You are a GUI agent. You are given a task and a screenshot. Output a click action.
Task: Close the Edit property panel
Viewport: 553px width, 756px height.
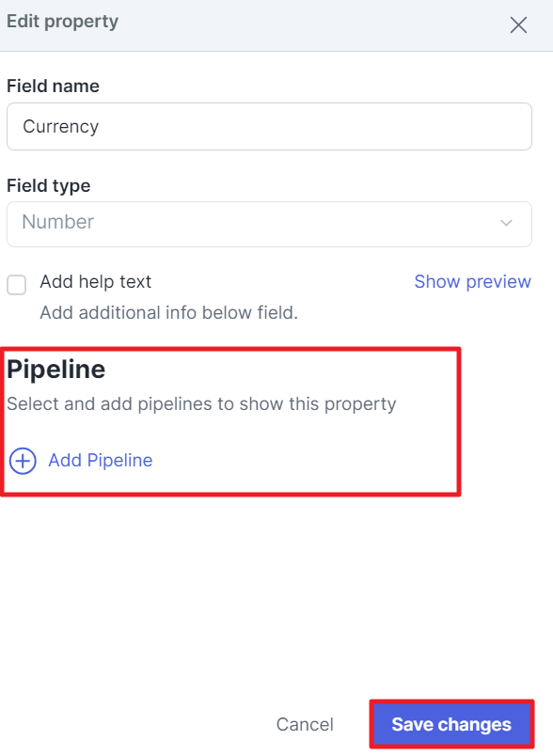coord(518,25)
